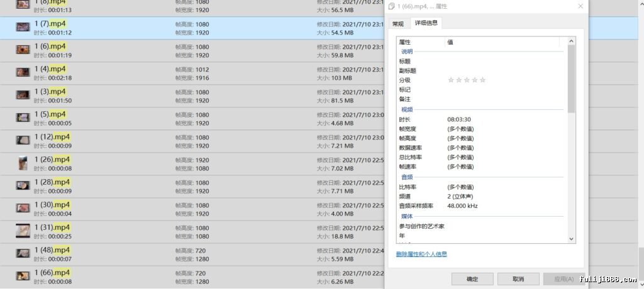
Task: Click the 81.5 MB size of 1 (3).mp4
Action: point(342,101)
